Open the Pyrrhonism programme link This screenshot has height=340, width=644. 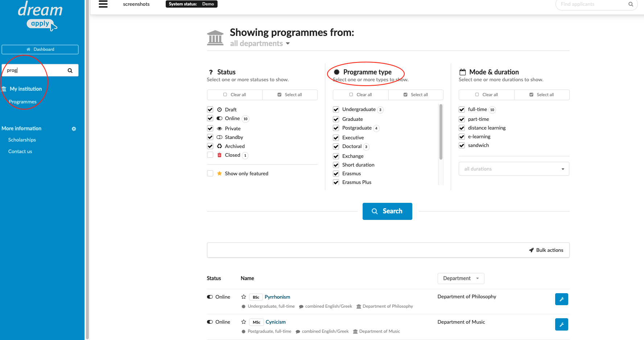point(277,297)
